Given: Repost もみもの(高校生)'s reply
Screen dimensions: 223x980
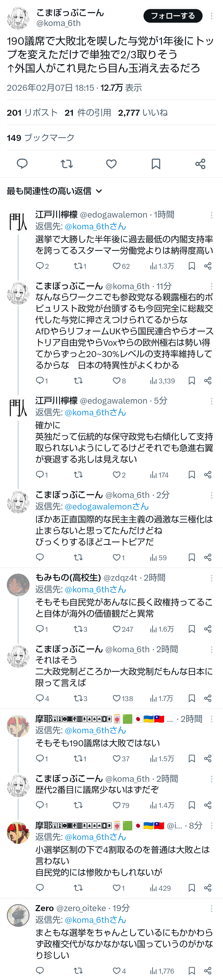Looking at the screenshot, I should coord(78,629).
